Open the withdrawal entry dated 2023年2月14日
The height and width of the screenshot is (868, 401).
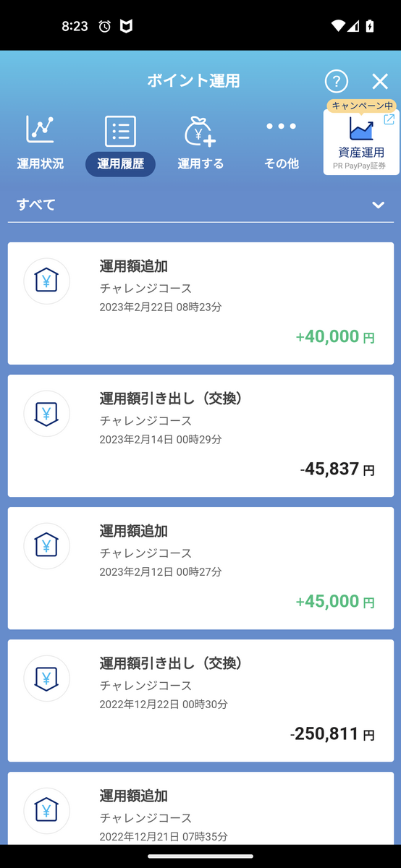200,435
